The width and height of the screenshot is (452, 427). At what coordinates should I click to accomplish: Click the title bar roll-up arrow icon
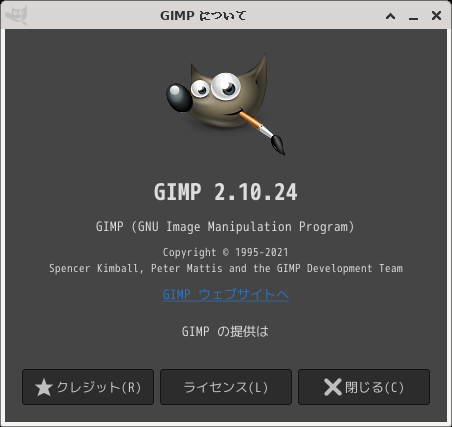point(391,16)
